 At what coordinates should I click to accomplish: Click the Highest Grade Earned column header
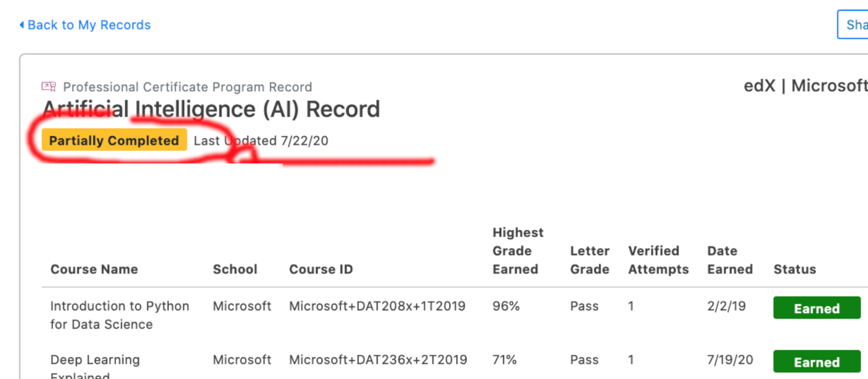(x=518, y=251)
